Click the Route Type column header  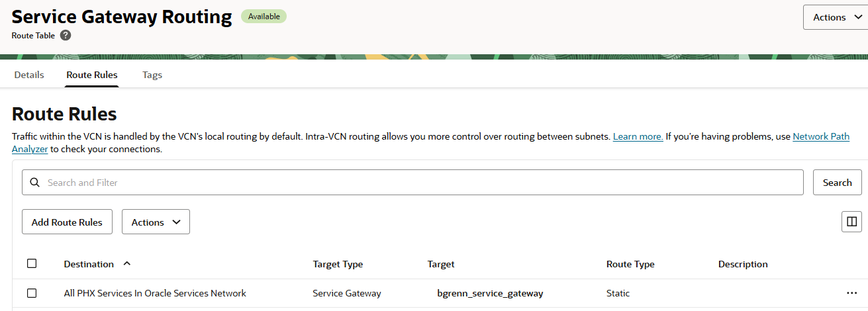tap(630, 264)
